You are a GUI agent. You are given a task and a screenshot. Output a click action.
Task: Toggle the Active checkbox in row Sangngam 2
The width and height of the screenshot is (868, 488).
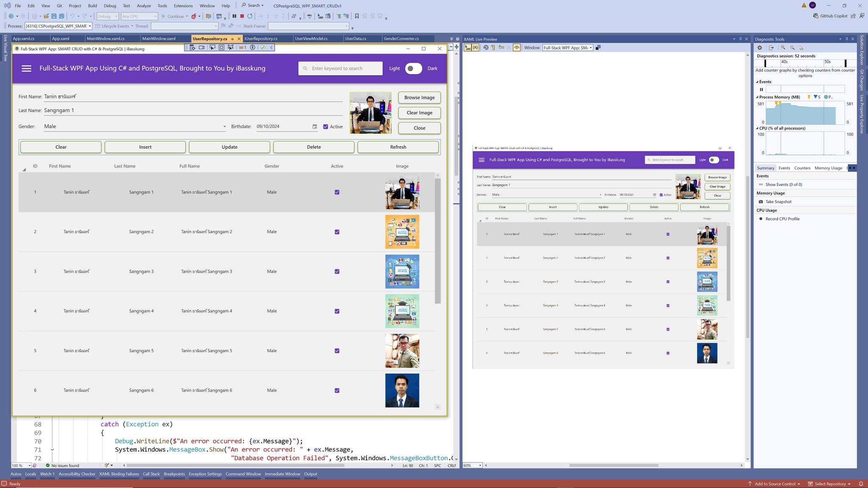point(337,232)
